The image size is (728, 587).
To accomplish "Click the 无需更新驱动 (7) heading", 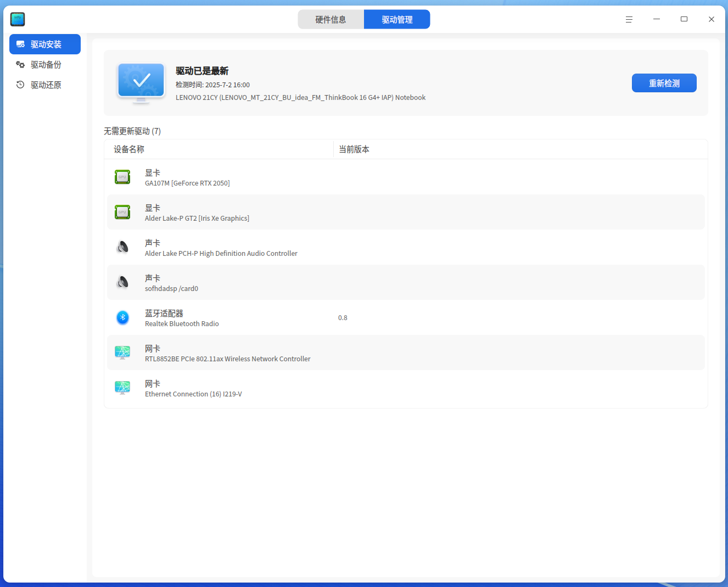I will (132, 131).
